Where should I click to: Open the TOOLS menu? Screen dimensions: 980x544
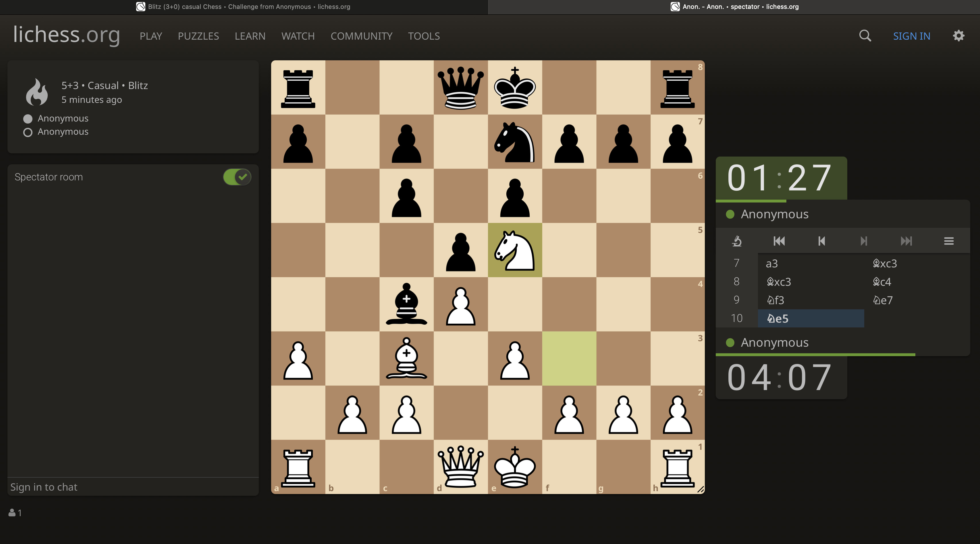coord(424,36)
